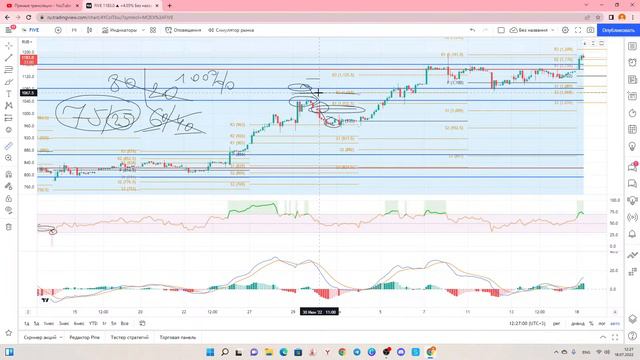
Task: Open the Тестер стратегий tab
Action: pyautogui.click(x=129, y=338)
